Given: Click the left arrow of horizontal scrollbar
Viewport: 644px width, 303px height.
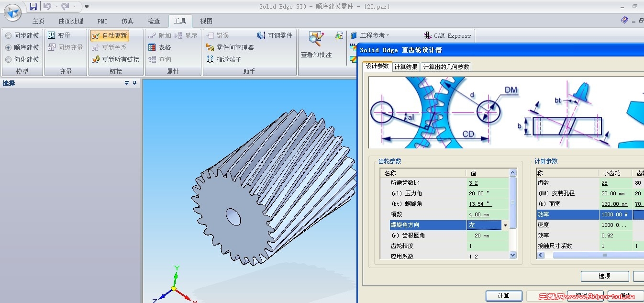Looking at the screenshot, I should click(541, 255).
